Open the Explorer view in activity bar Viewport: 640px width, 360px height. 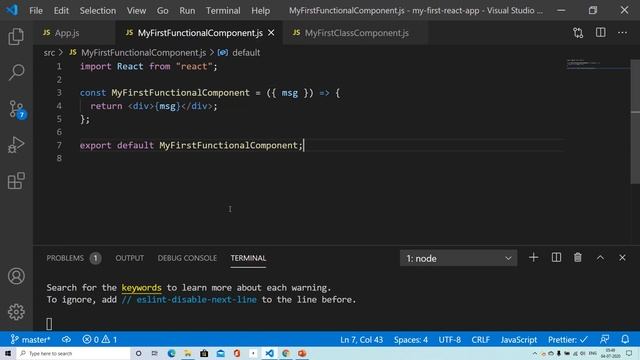coord(16,36)
